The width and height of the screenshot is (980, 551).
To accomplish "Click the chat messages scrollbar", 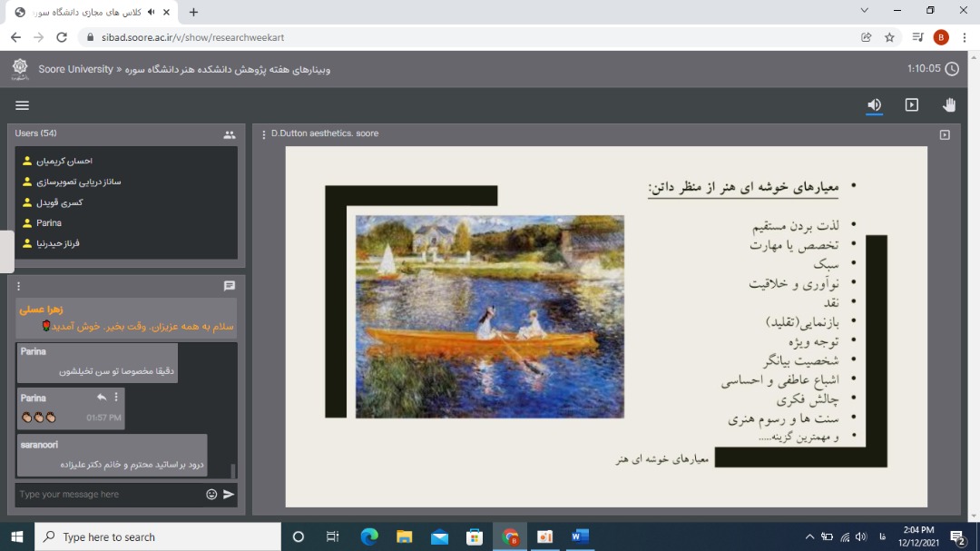I will coord(233,470).
